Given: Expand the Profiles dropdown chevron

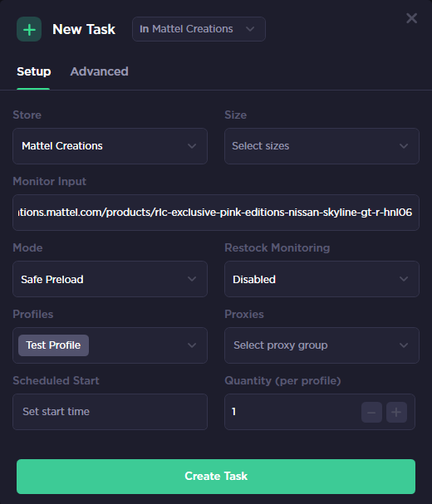Looking at the screenshot, I should [192, 345].
